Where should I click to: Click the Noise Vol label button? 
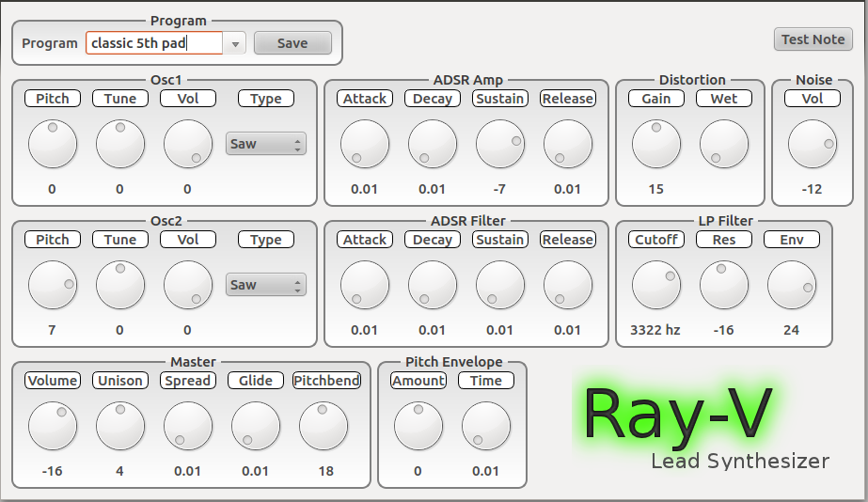(813, 99)
